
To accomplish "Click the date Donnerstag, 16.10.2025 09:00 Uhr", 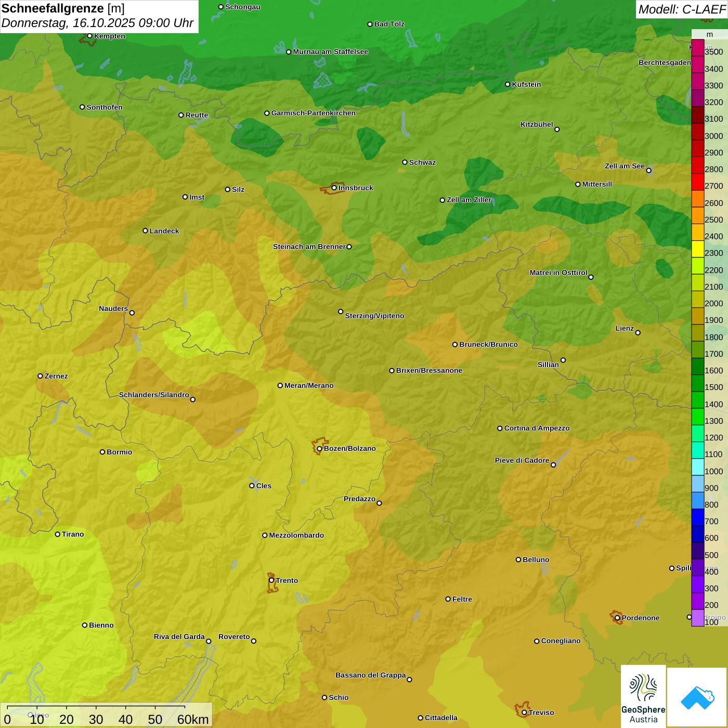I will [97, 23].
